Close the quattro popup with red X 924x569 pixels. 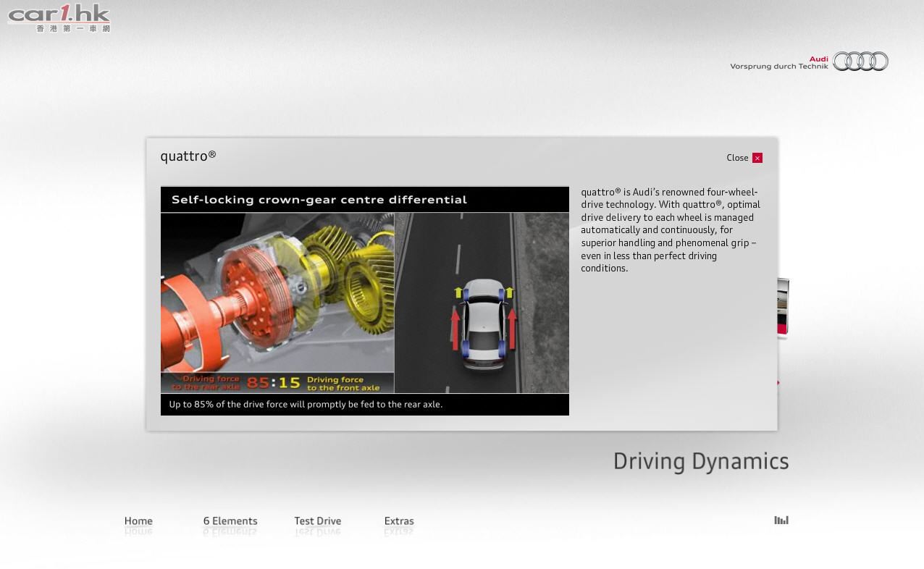click(x=757, y=158)
